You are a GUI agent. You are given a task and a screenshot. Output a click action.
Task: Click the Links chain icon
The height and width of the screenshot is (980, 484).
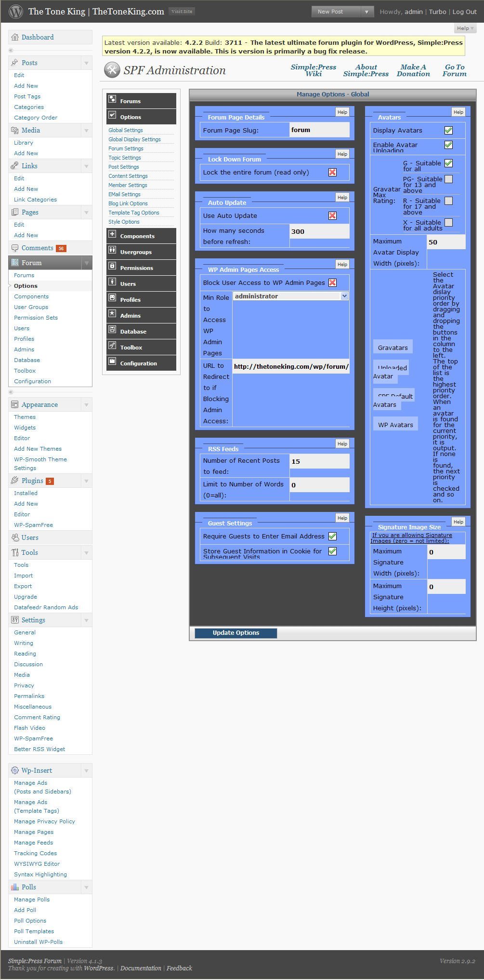click(x=15, y=166)
